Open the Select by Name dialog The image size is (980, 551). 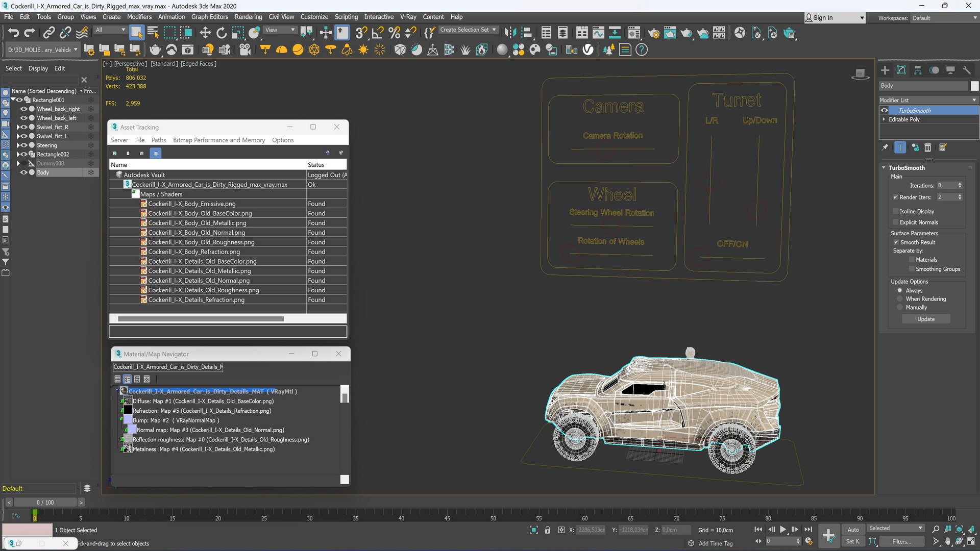click(153, 33)
